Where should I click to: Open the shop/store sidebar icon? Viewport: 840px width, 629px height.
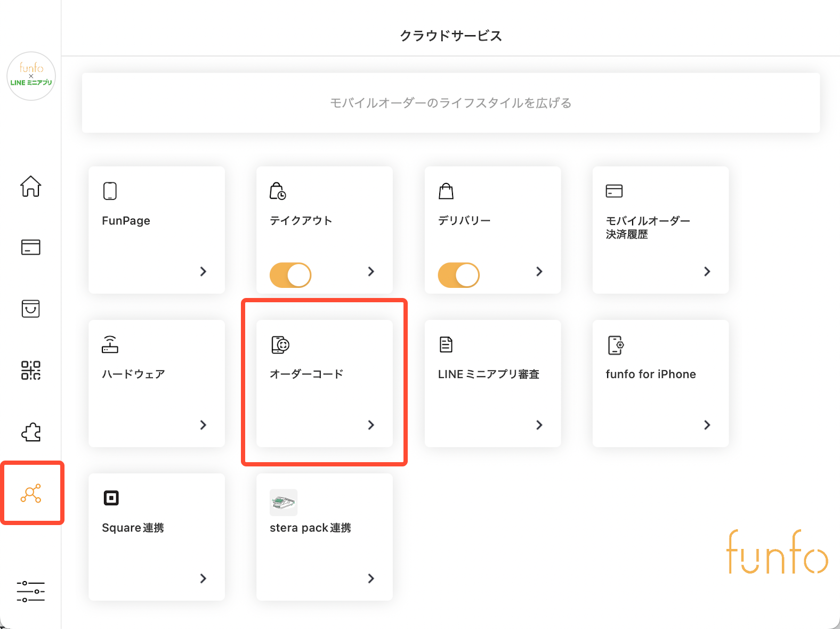[x=30, y=309]
